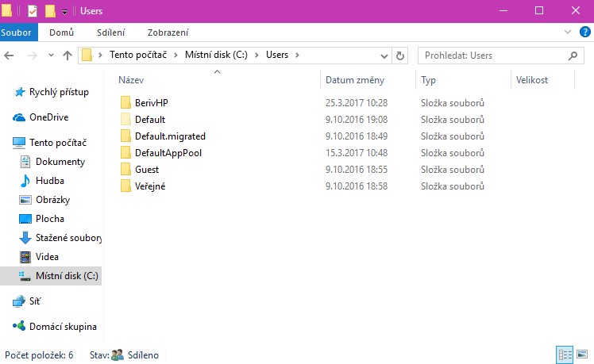The height and width of the screenshot is (364, 594).
Task: Click the date 15.3.2017 10:48 for DefaultAppPool
Action: [357, 153]
